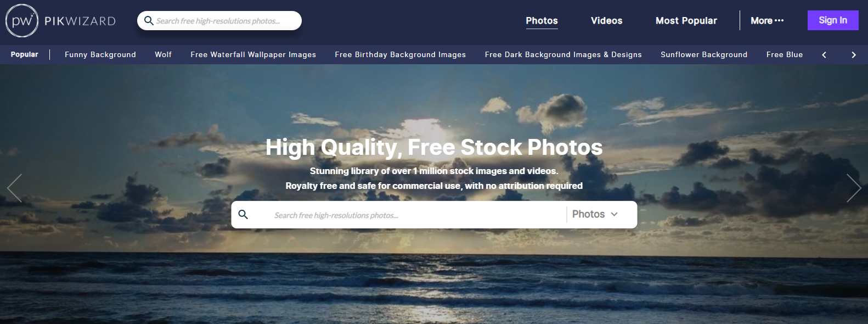
Task: Click the magnifier icon in header search
Action: pos(149,21)
